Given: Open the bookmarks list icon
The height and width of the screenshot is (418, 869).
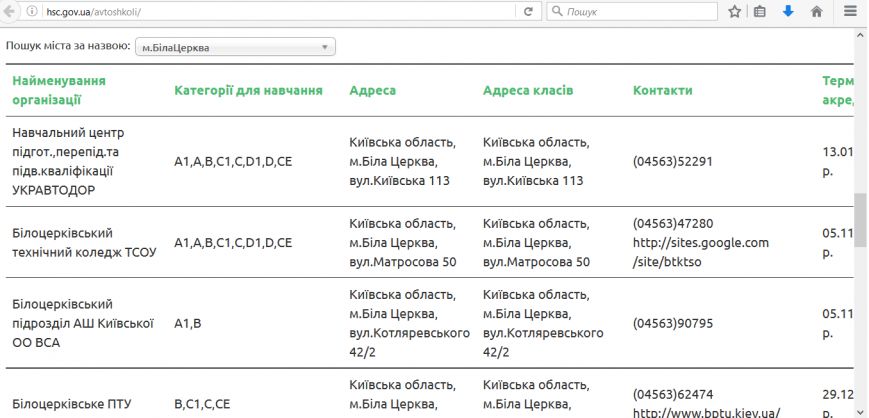Looking at the screenshot, I should 760,11.
